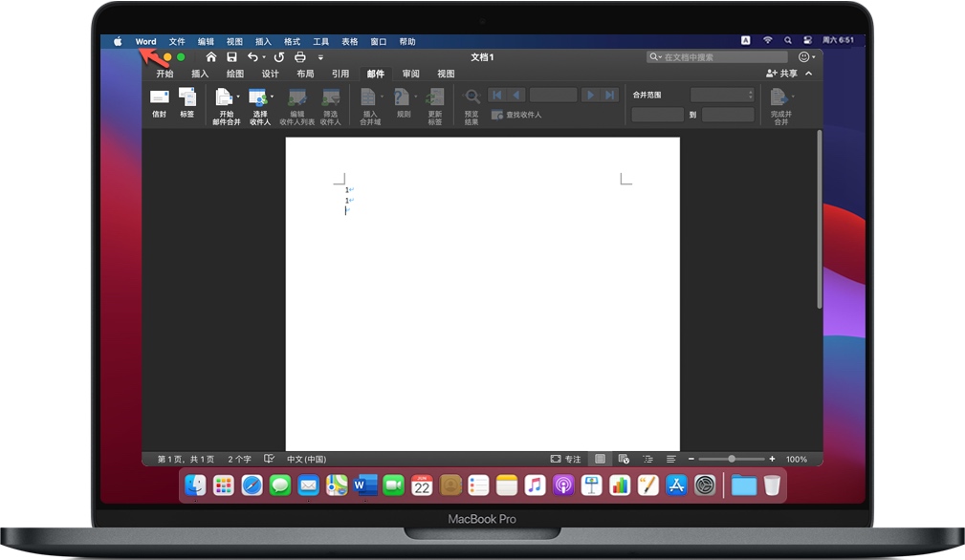This screenshot has width=965, height=560.
Task: Open Customize Quick Access Toolbar dropdown
Action: [321, 58]
